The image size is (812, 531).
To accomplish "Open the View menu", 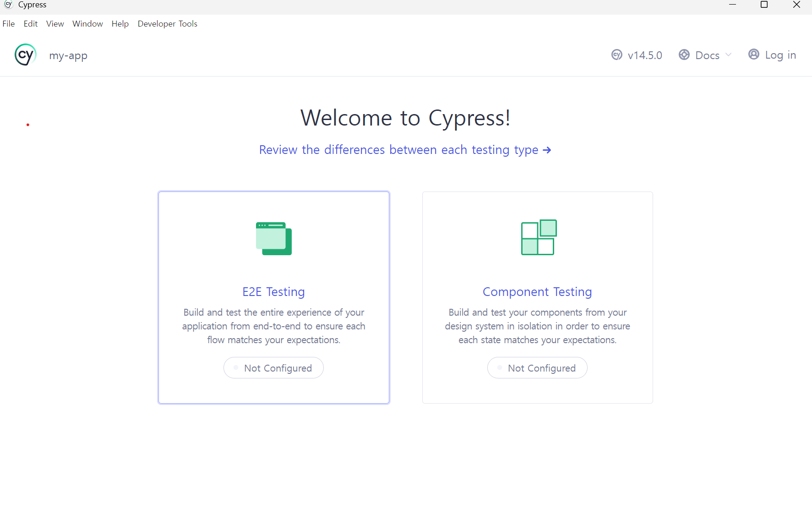I will pyautogui.click(x=55, y=24).
